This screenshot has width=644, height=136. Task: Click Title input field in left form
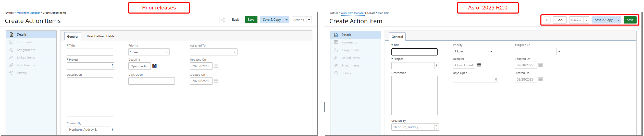click(x=90, y=52)
